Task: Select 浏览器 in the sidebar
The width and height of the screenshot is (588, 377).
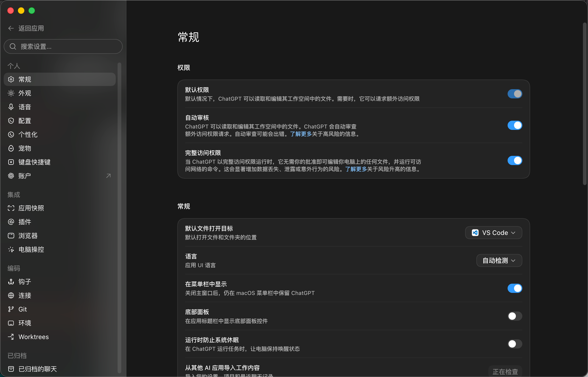Action: click(60, 236)
